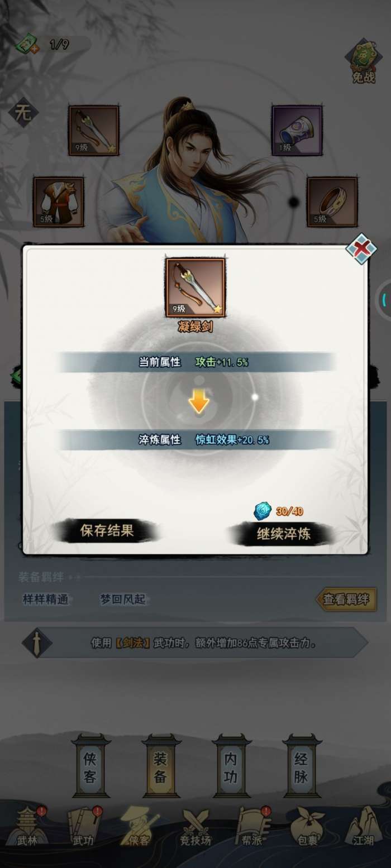Switch to the 内功 banner tab
The width and height of the screenshot is (391, 868).
tap(231, 766)
